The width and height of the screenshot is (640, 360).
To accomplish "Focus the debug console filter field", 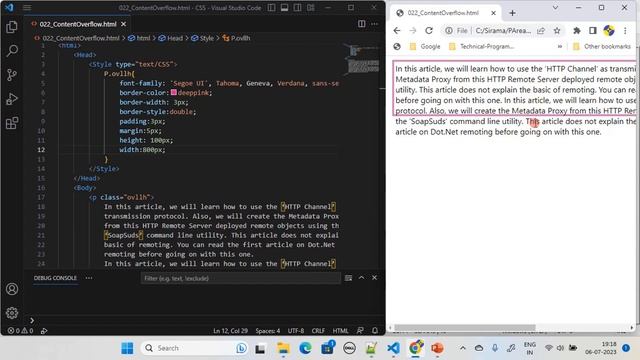I will 240,278.
